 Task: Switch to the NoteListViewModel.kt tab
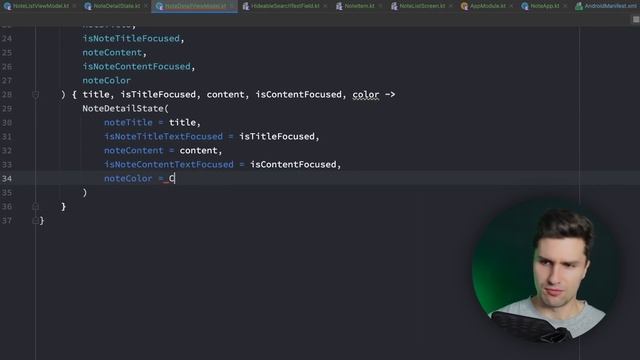(x=40, y=6)
